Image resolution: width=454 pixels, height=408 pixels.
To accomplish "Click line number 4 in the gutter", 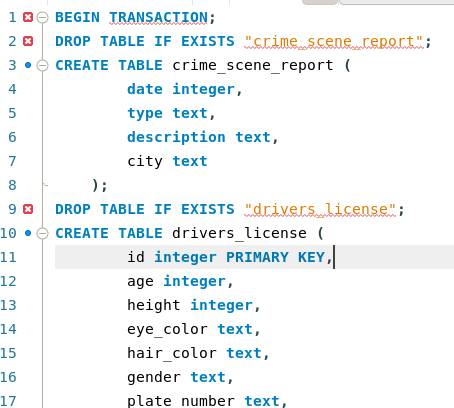I will 12,89.
